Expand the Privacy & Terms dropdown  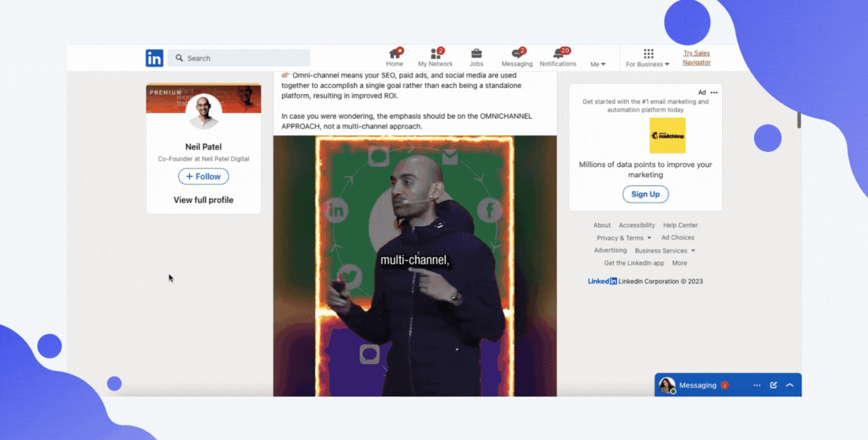click(624, 238)
